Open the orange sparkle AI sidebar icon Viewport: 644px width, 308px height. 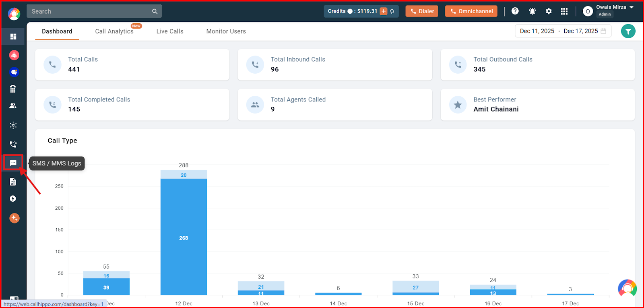pyautogui.click(x=14, y=218)
